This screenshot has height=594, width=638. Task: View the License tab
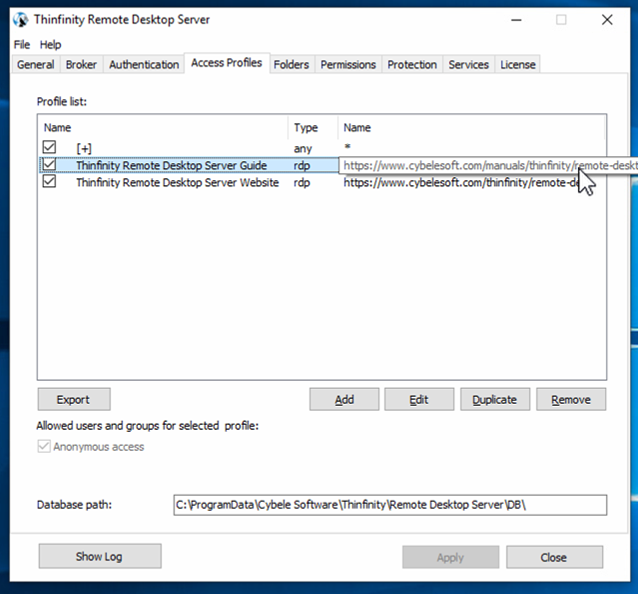(x=518, y=65)
